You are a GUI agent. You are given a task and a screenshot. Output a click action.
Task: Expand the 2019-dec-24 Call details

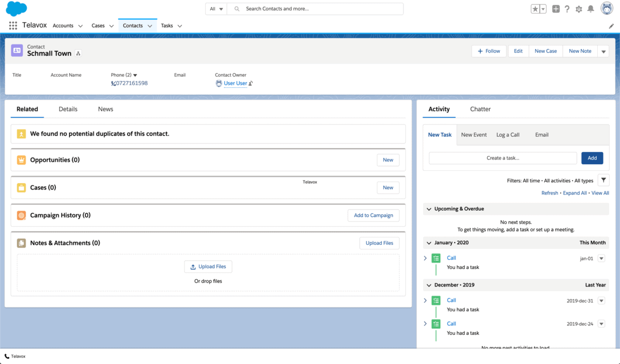point(425,323)
